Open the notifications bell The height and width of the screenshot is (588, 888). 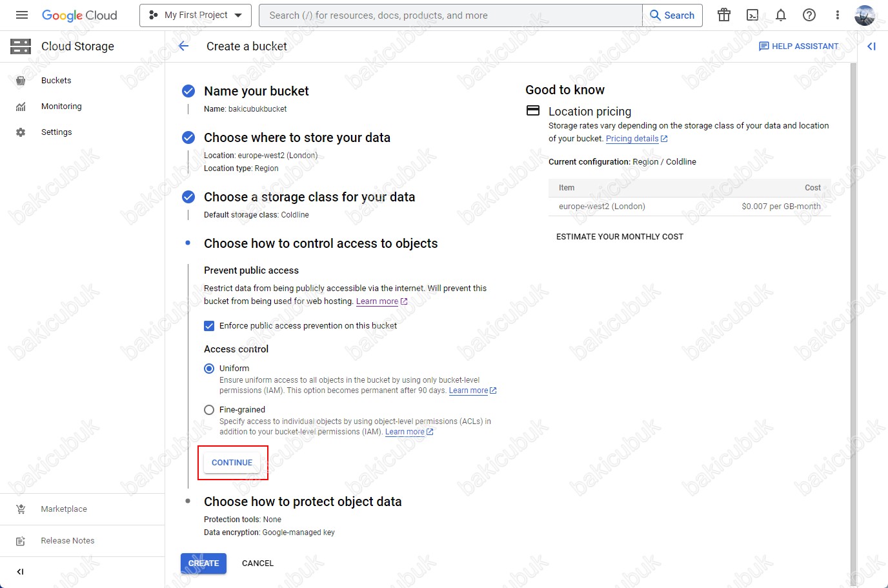click(781, 15)
